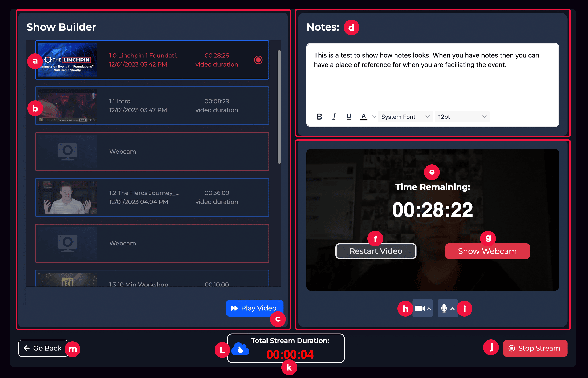Click the webcam icon below Heros Journey

click(x=68, y=243)
